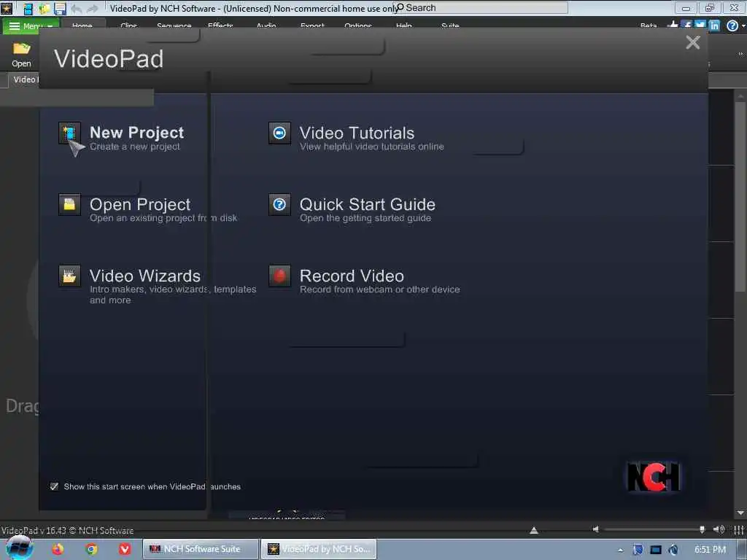Uncheck Show this start screen checkbox
The image size is (747, 560).
click(54, 486)
